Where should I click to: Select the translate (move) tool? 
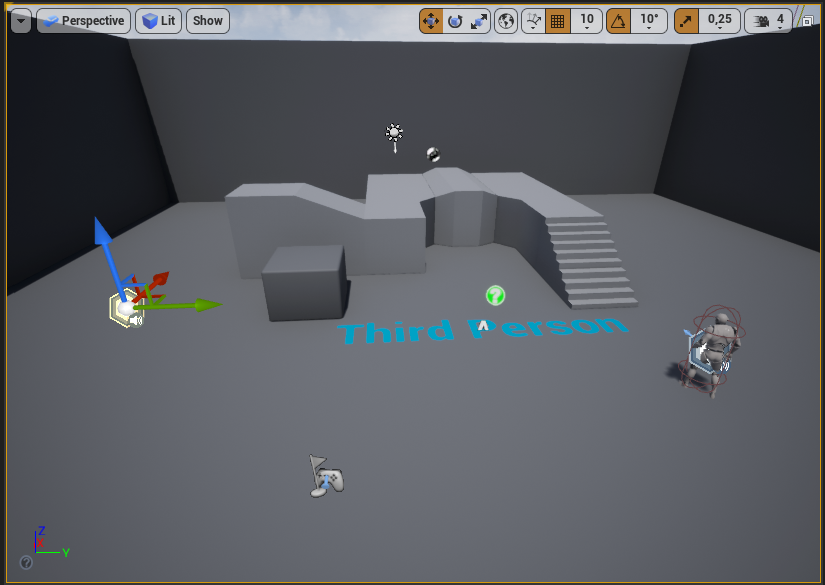pyautogui.click(x=431, y=22)
